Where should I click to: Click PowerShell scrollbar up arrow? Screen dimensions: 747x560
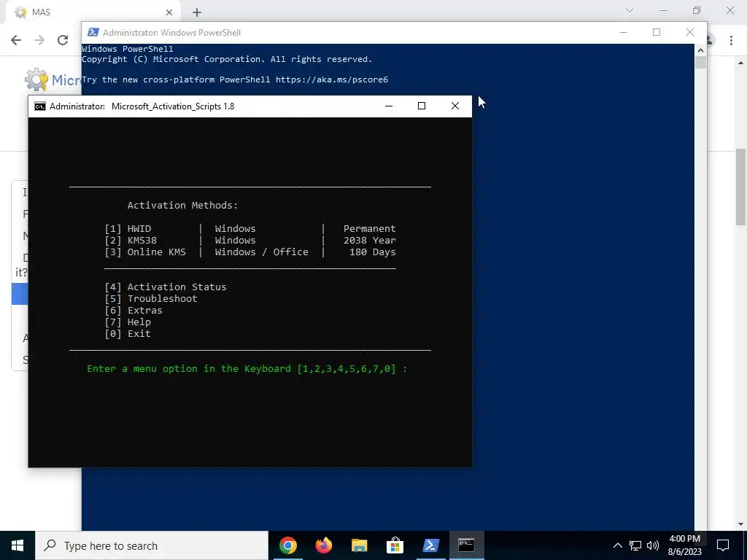point(700,50)
